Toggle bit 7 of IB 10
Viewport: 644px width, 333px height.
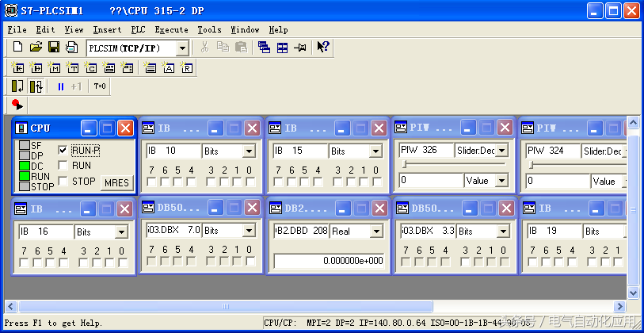pyautogui.click(x=151, y=182)
